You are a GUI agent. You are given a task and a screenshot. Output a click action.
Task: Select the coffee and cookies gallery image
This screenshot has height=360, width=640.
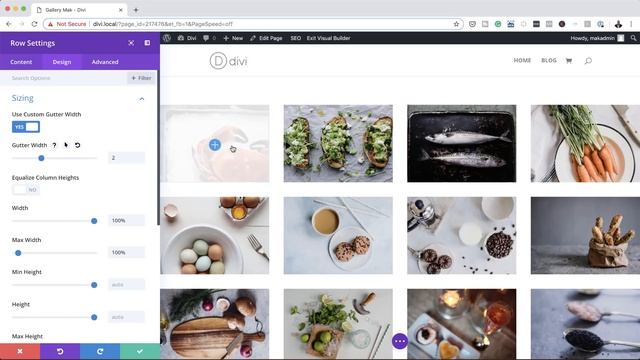click(x=338, y=236)
